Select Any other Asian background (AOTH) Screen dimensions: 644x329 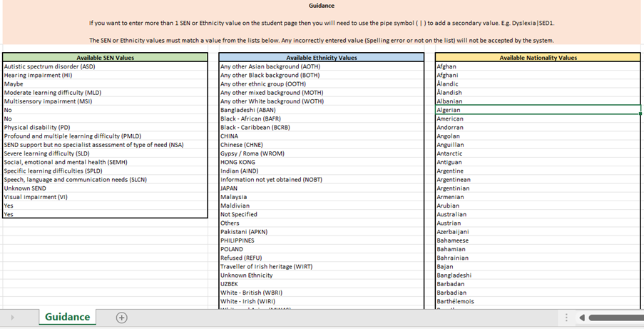coord(322,66)
